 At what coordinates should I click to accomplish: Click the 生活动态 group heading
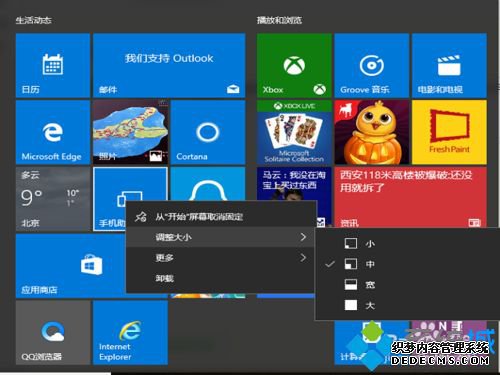(33, 20)
